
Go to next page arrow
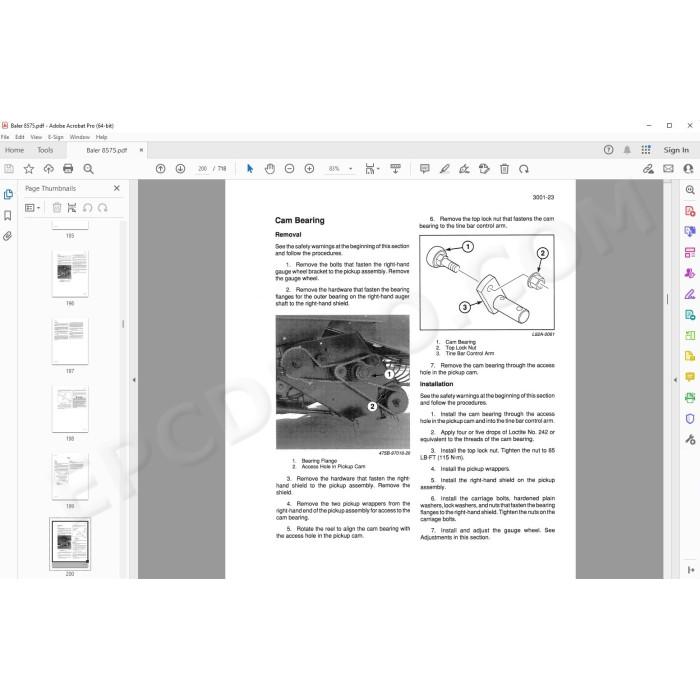tap(180, 169)
